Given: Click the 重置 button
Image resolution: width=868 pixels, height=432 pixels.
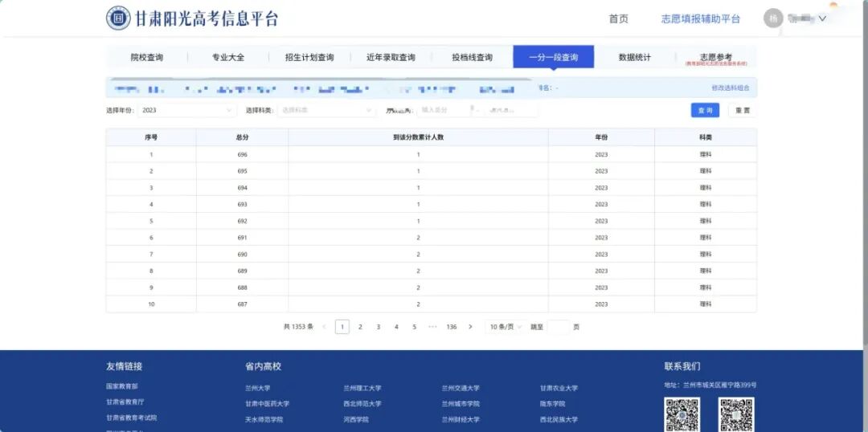Looking at the screenshot, I should click(x=743, y=110).
